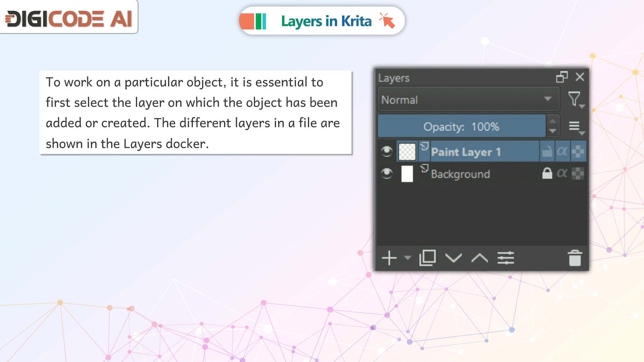Open the Paint Layer 1 thumbnail
This screenshot has height=362, width=644.
(x=407, y=152)
